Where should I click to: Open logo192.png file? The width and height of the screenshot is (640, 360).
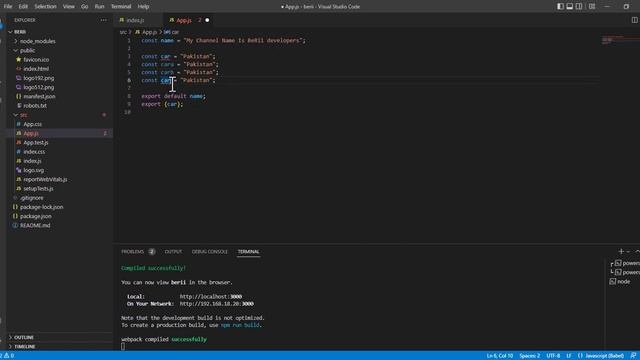click(x=38, y=78)
